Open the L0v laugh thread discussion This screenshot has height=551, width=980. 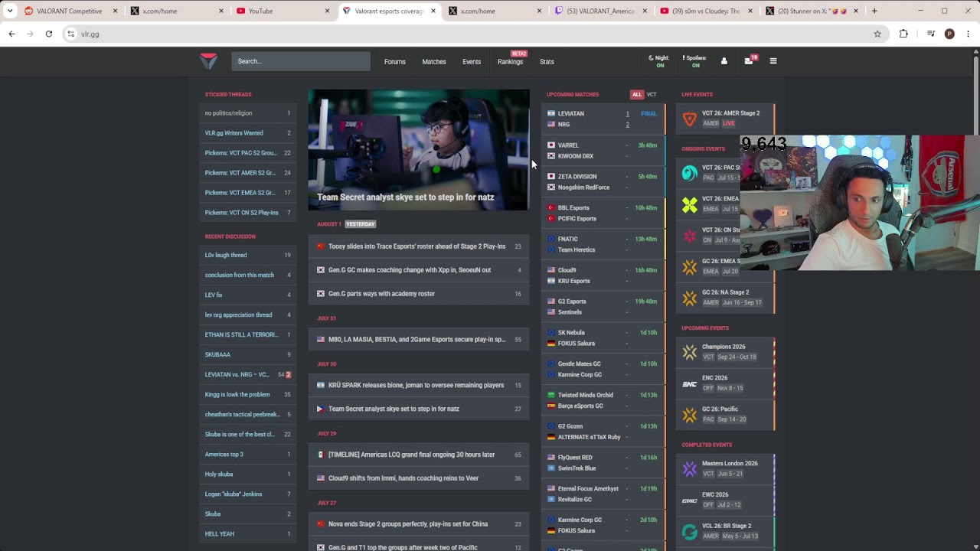[248, 255]
